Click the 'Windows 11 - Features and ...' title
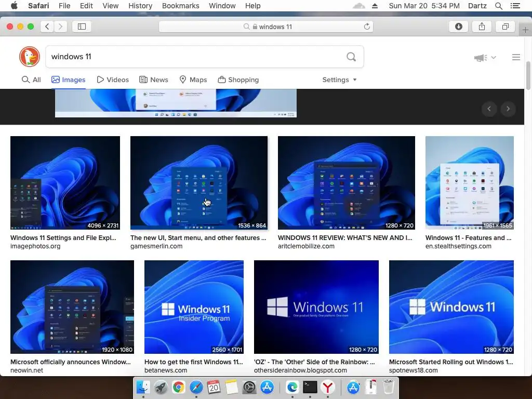This screenshot has width=532, height=399. point(468,238)
